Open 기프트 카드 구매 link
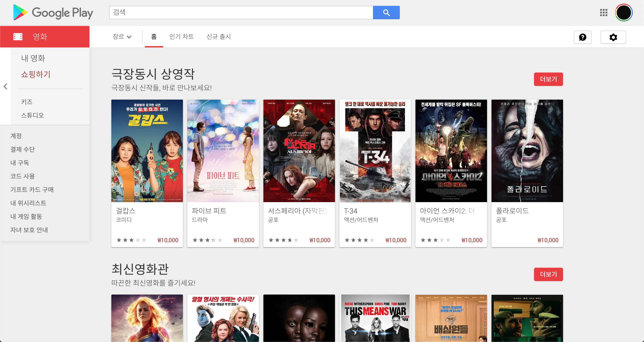Screen dimensions: 644x342 pos(32,190)
